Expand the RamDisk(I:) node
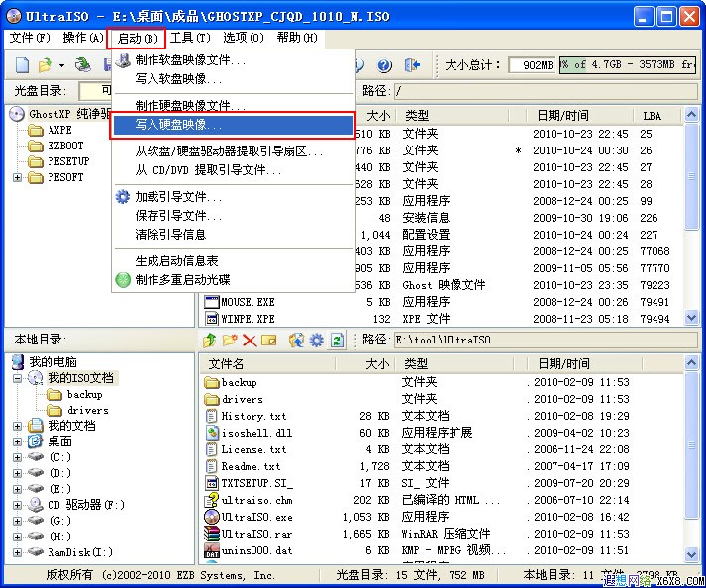The width and height of the screenshot is (706, 588). pyautogui.click(x=17, y=552)
